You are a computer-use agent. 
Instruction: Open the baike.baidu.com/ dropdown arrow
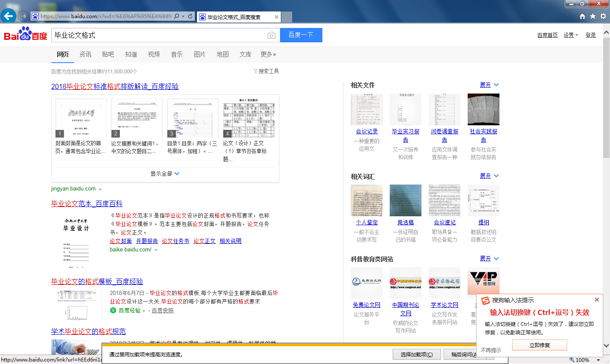(x=156, y=250)
